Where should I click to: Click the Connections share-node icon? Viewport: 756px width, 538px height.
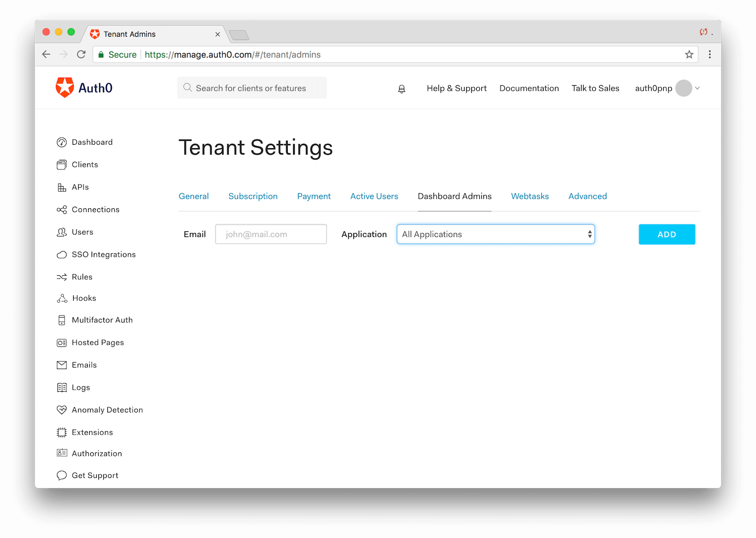point(61,210)
